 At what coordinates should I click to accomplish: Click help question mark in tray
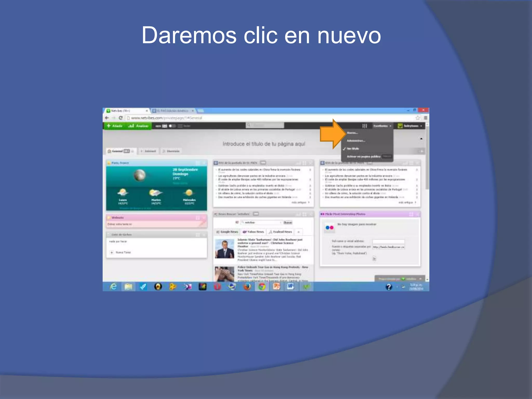coord(389,287)
